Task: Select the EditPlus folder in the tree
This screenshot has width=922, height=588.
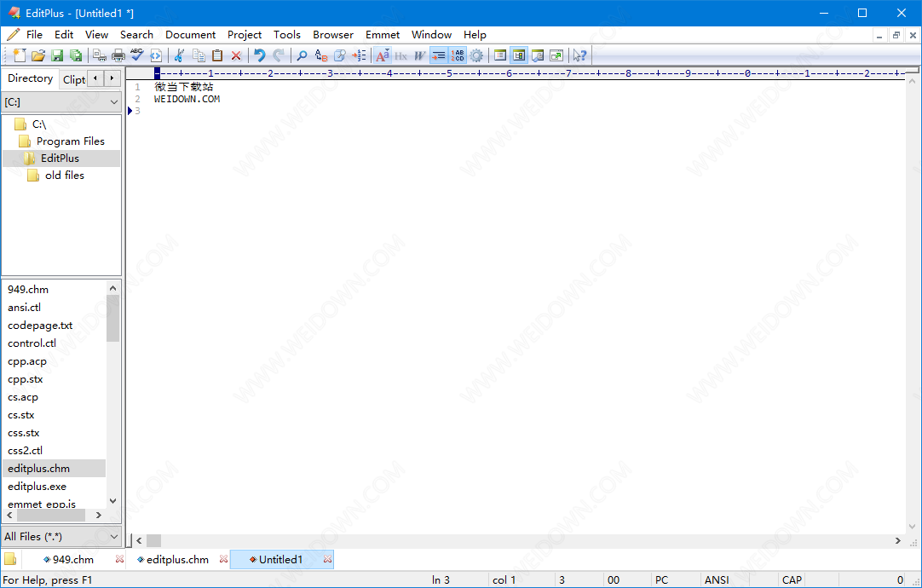Action: click(60, 159)
